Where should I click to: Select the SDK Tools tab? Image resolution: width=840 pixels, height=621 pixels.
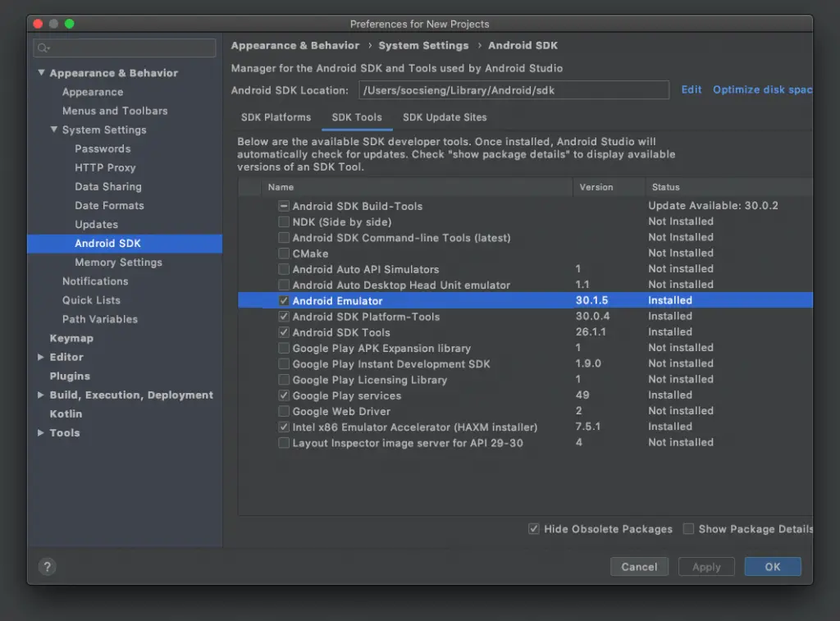pyautogui.click(x=357, y=117)
